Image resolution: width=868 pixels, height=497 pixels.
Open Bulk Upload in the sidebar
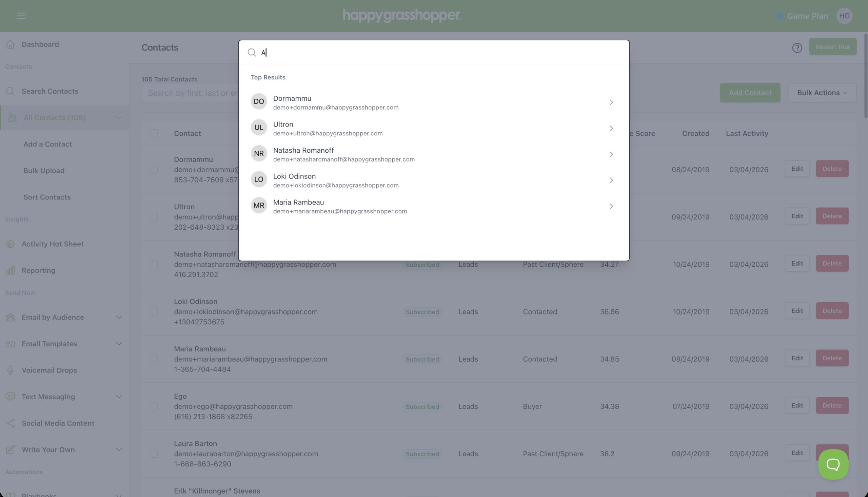pos(44,171)
